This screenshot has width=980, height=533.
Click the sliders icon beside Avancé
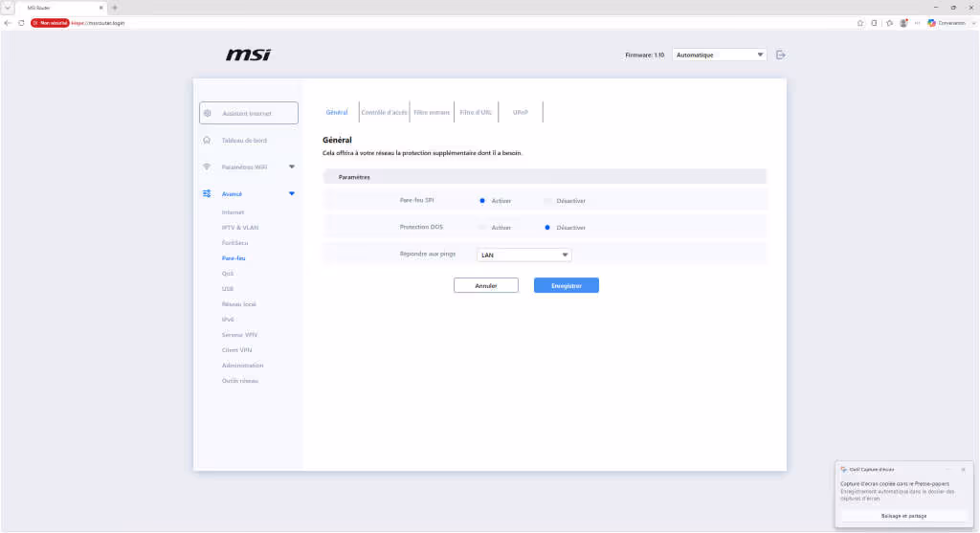pyautogui.click(x=207, y=193)
